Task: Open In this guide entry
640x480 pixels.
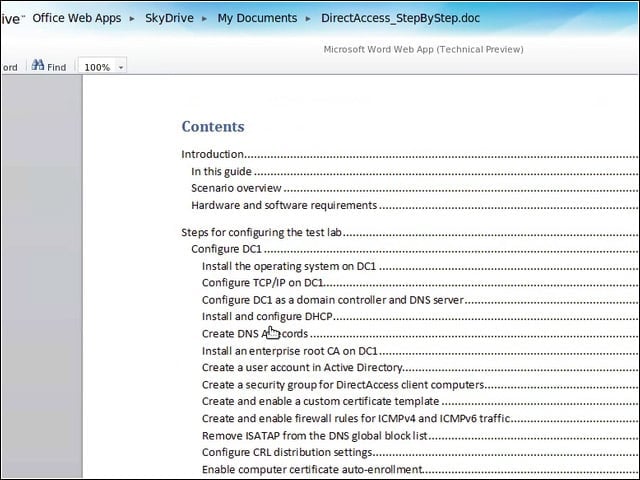Action: (x=221, y=171)
